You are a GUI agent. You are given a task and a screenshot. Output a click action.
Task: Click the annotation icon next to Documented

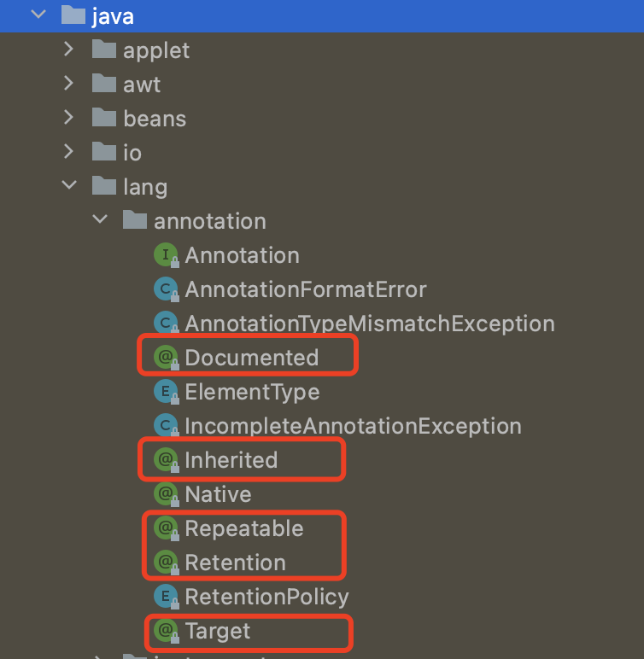(167, 358)
